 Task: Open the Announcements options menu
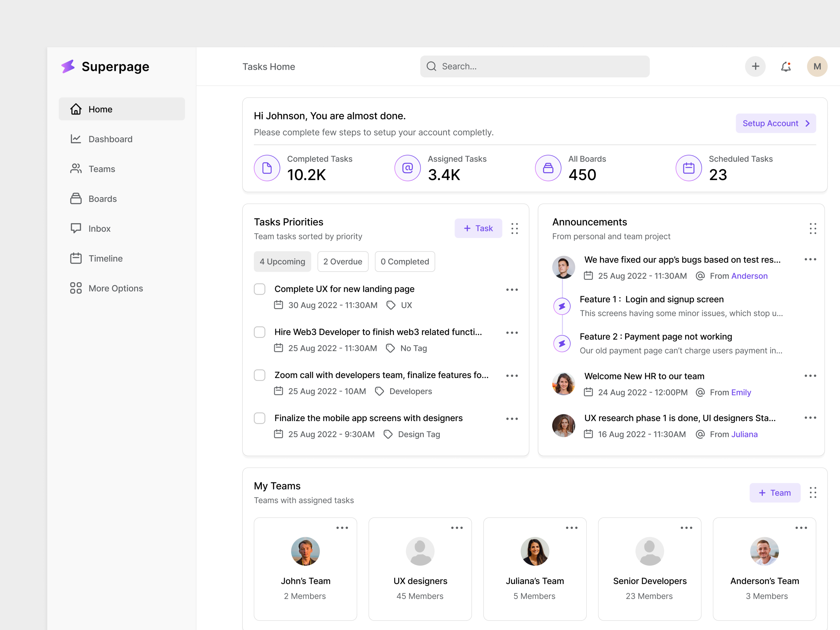coord(813,229)
